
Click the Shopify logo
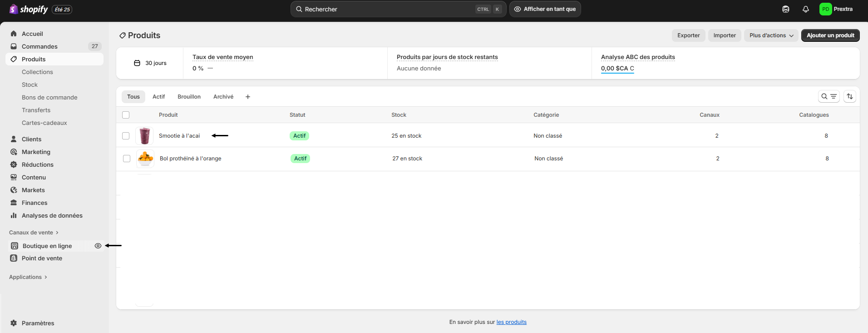point(29,9)
